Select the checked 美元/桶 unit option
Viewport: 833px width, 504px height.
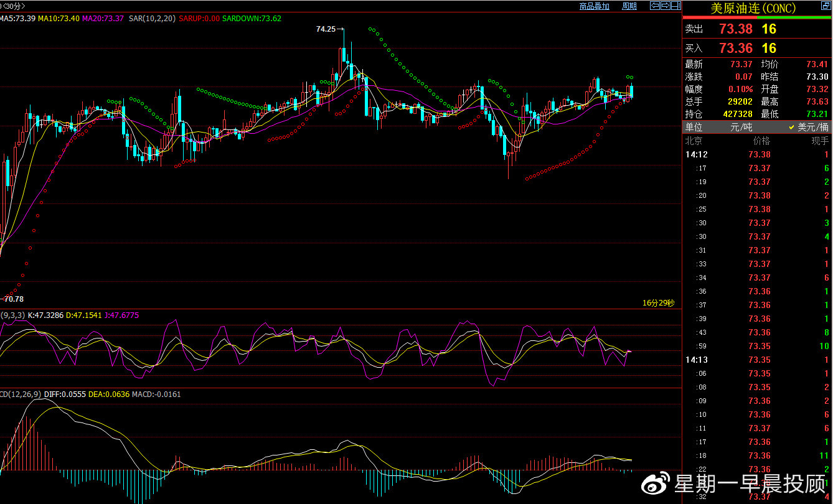[808, 127]
